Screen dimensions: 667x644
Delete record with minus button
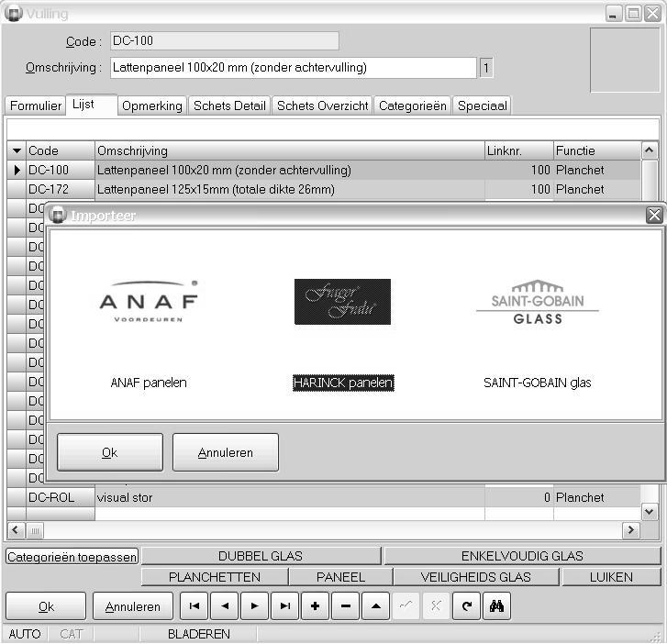click(345, 605)
